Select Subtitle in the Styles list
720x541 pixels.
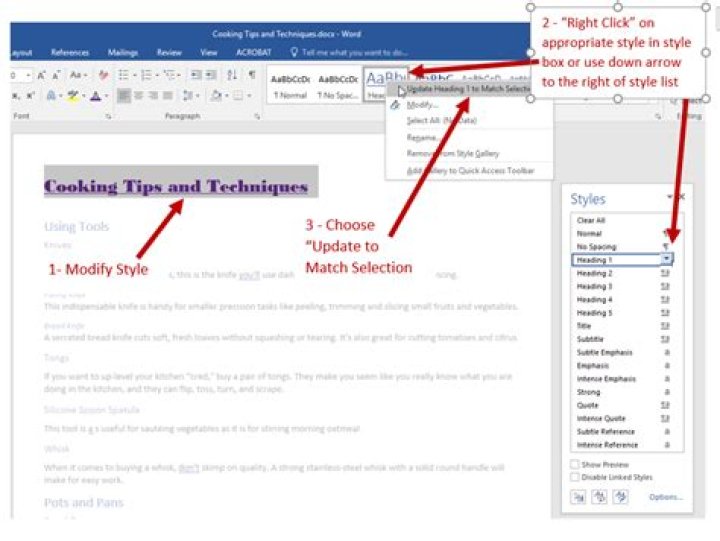point(623,339)
